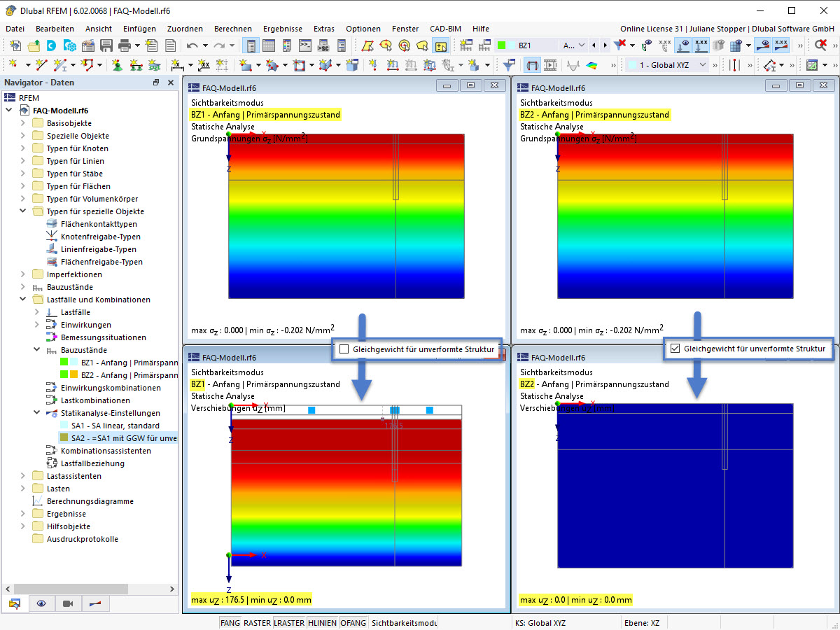Viewport: 840px width, 630px height.
Task: Select the new nodal support tool
Action: coord(116,65)
